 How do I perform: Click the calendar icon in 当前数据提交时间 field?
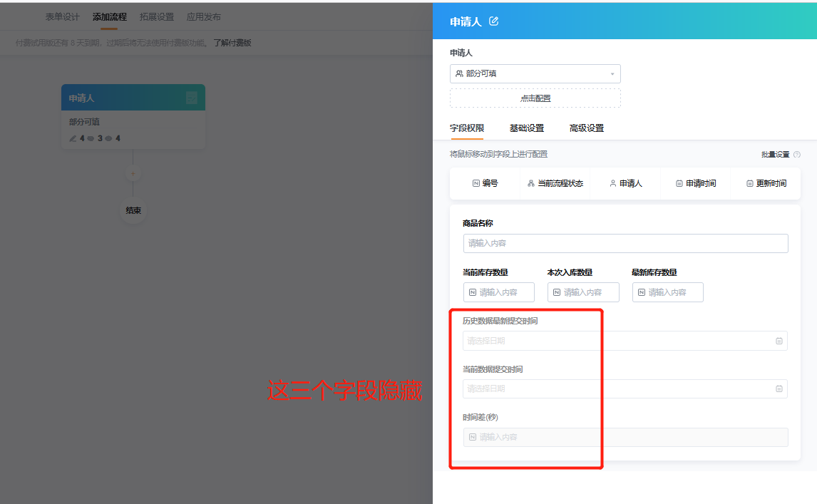(779, 389)
